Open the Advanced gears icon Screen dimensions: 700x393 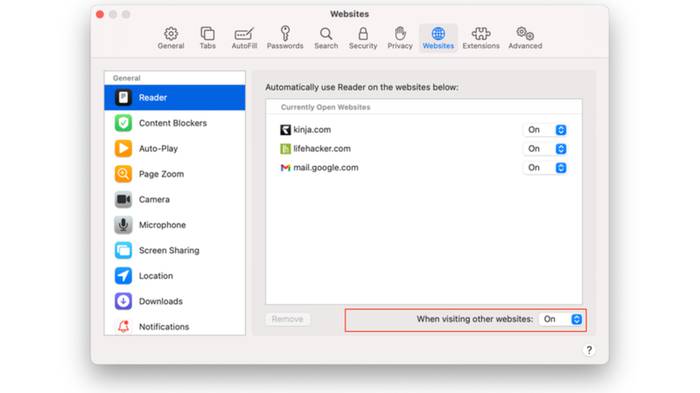pyautogui.click(x=525, y=34)
